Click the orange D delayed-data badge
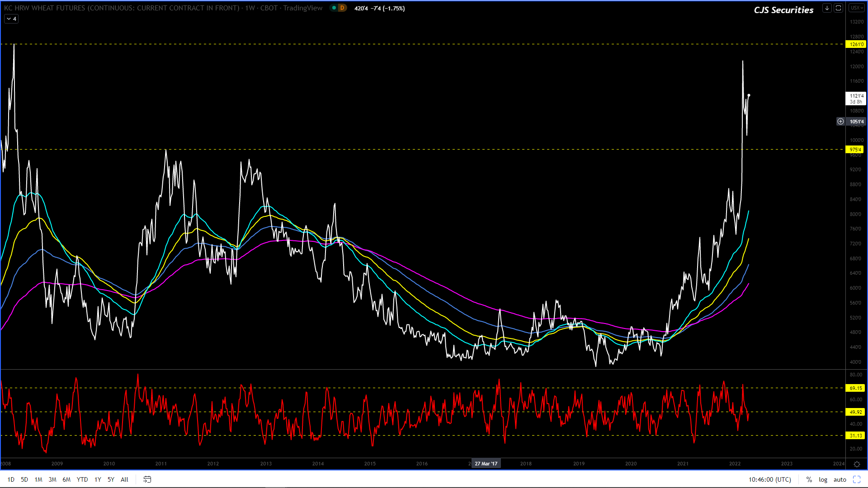 [x=342, y=8]
